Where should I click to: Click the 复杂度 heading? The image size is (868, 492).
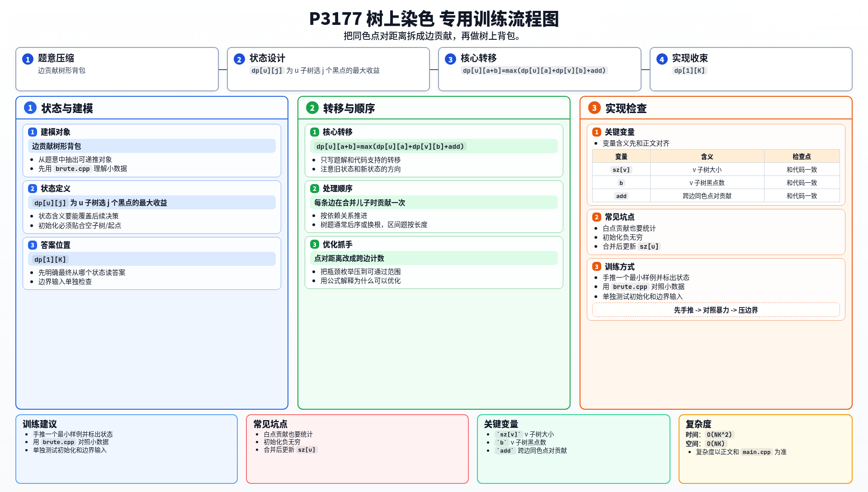698,424
